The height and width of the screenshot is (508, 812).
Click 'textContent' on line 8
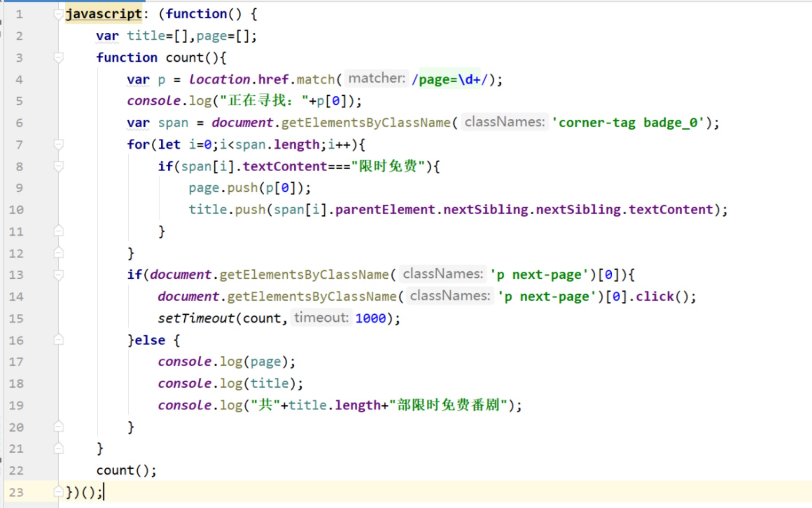click(285, 166)
